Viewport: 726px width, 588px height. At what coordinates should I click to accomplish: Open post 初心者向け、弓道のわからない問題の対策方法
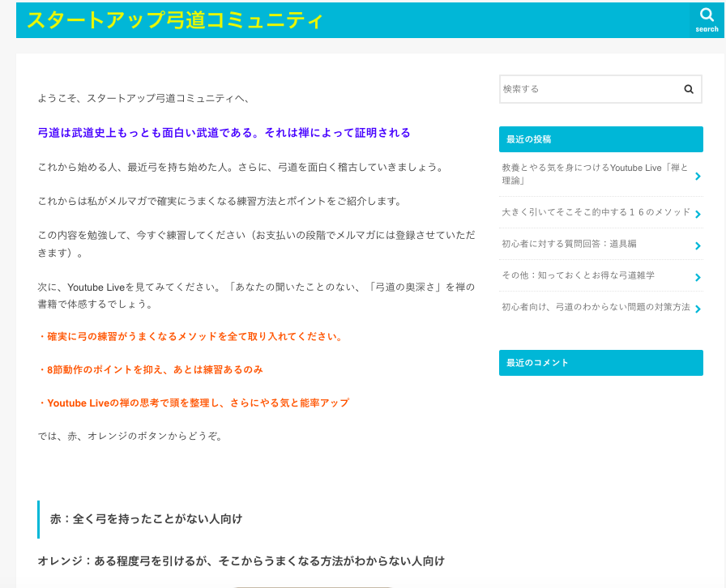[x=596, y=307]
